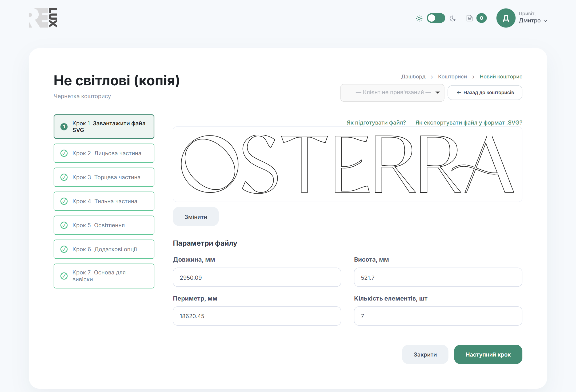Click the Закрити button
The height and width of the screenshot is (392, 576).
point(425,354)
